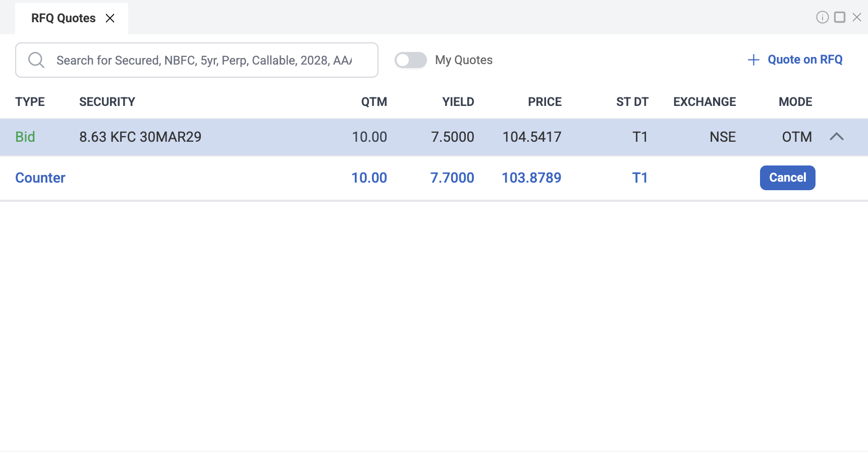The width and height of the screenshot is (868, 452).
Task: Click the EXCHANGE column header
Action: 704,102
